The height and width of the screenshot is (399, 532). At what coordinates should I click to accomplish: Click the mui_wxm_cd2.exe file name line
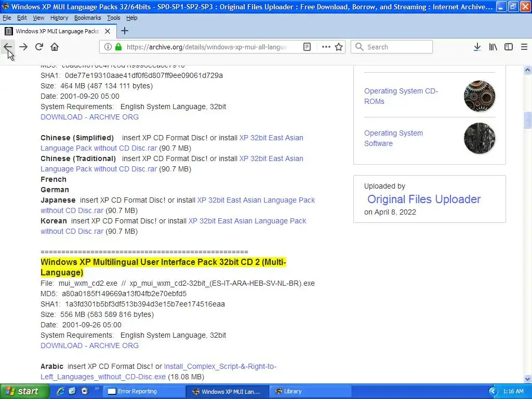[x=178, y=283]
